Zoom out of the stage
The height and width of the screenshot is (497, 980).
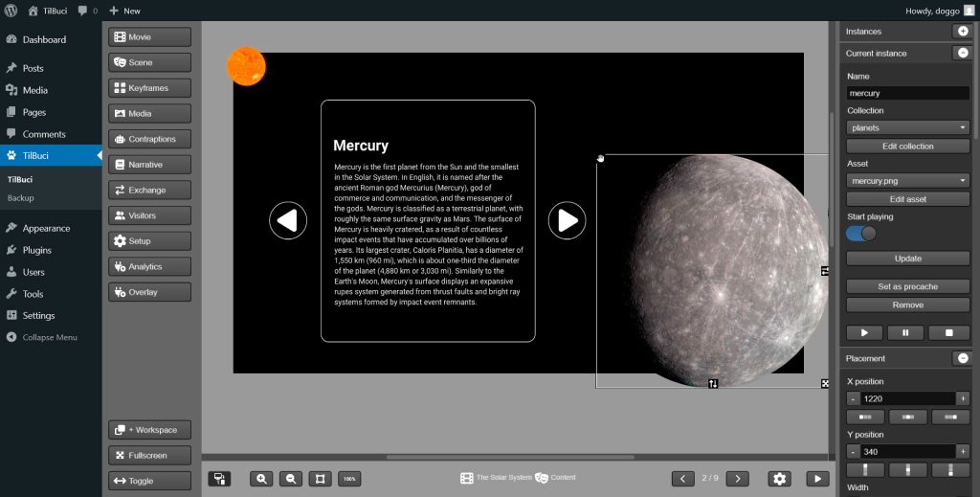[291, 479]
